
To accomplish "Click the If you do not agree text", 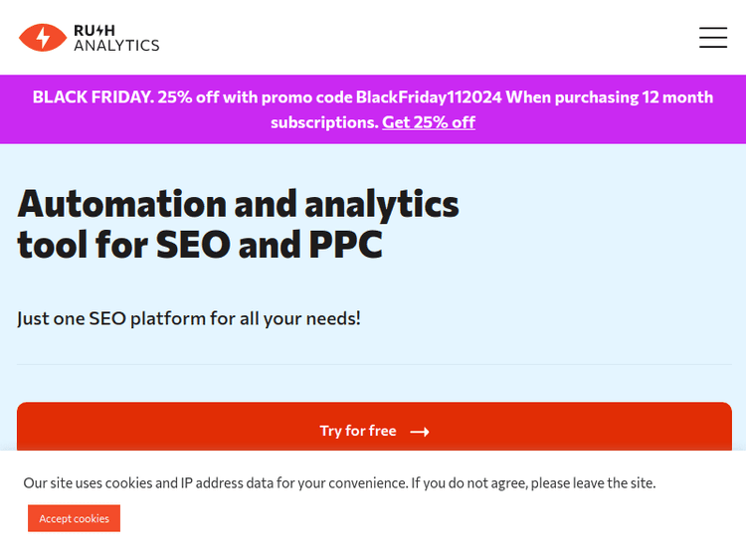I will coord(467,483).
